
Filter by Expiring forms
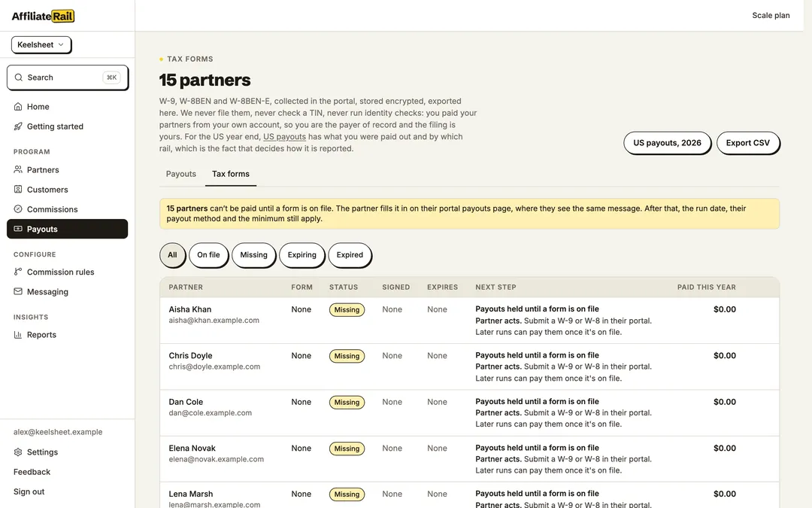click(x=302, y=254)
